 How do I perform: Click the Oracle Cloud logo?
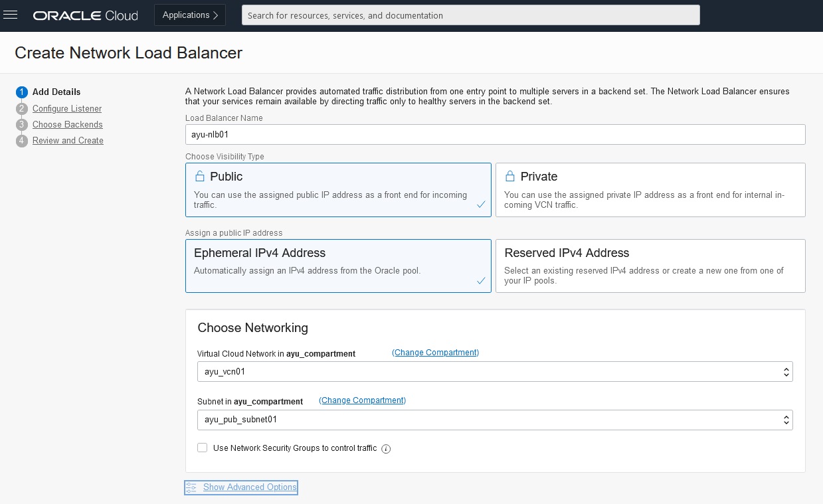pos(86,15)
